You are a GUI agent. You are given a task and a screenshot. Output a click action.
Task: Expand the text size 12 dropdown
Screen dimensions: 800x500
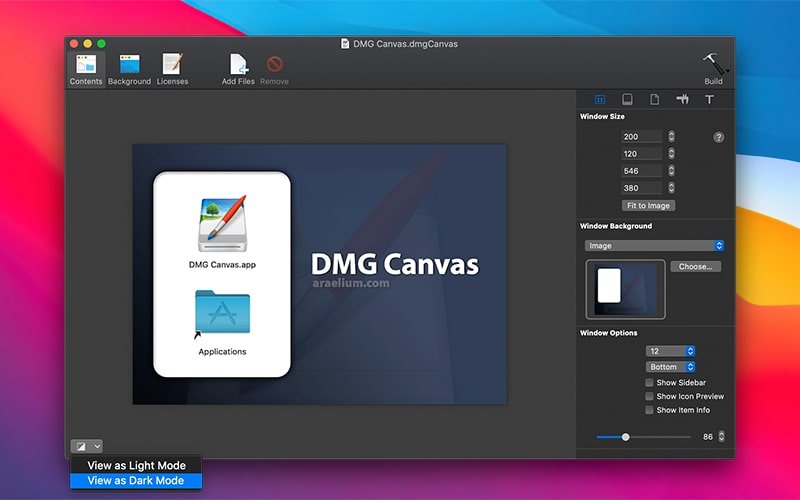point(670,351)
